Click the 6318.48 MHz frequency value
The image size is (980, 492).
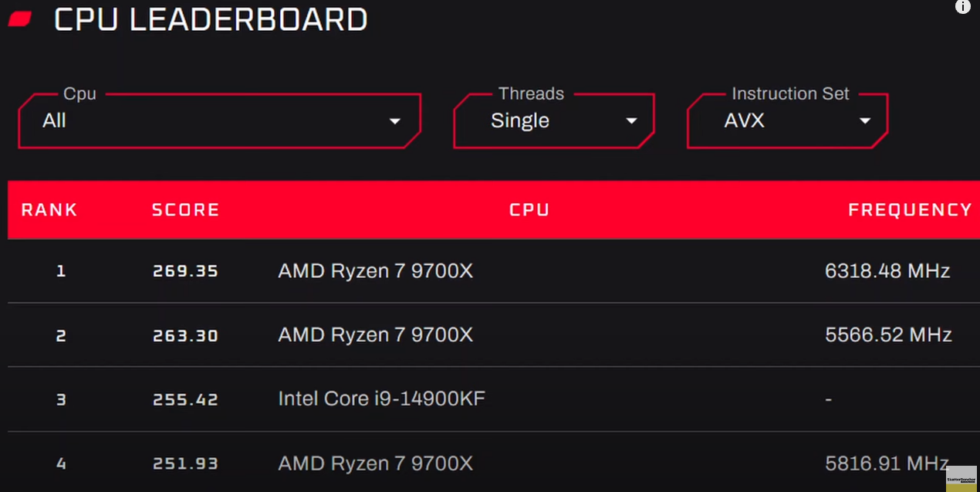(x=887, y=271)
